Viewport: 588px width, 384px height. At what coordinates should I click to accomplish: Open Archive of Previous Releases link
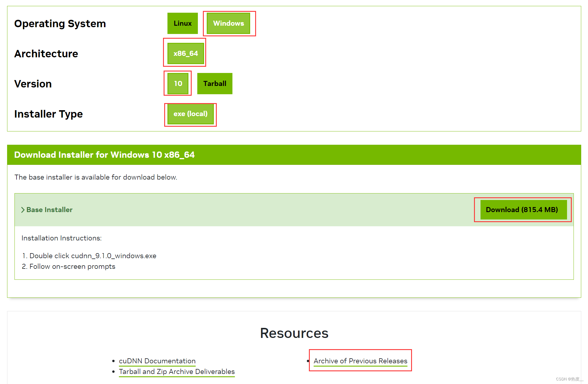tap(360, 361)
